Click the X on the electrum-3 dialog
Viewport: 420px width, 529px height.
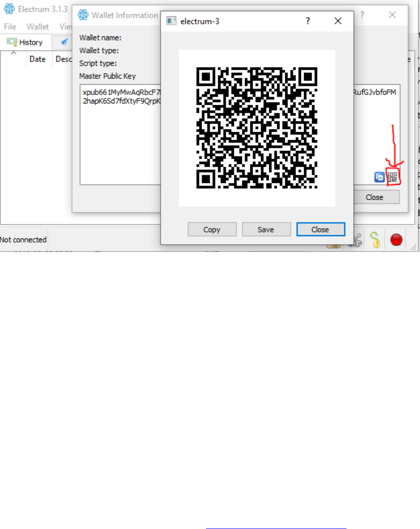(338, 21)
